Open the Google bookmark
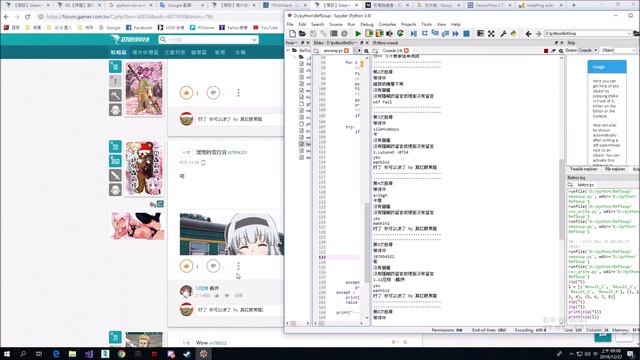This screenshot has width=640, height=360. (110, 28)
